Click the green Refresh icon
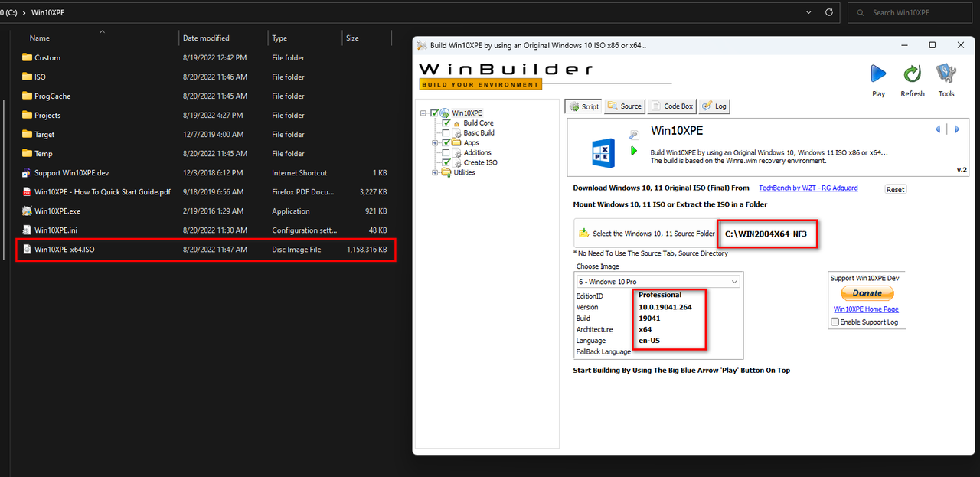The image size is (980, 477). 912,74
